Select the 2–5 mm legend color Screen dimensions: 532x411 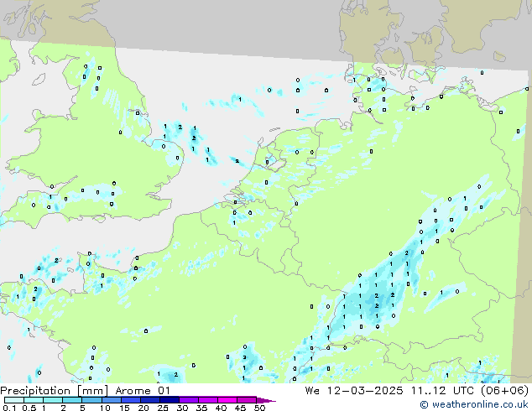(72, 400)
